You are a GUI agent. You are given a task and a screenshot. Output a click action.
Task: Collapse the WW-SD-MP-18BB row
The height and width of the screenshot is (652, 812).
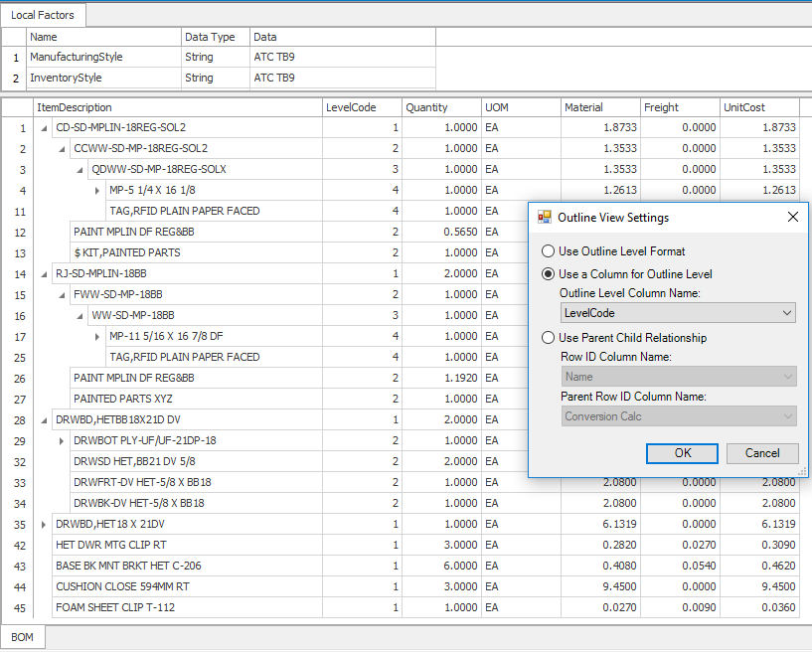[x=79, y=315]
